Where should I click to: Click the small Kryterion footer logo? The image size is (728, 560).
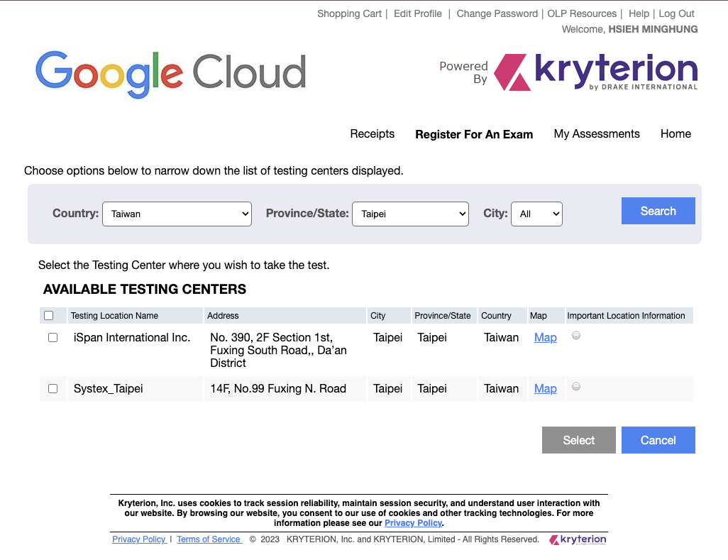click(x=578, y=539)
